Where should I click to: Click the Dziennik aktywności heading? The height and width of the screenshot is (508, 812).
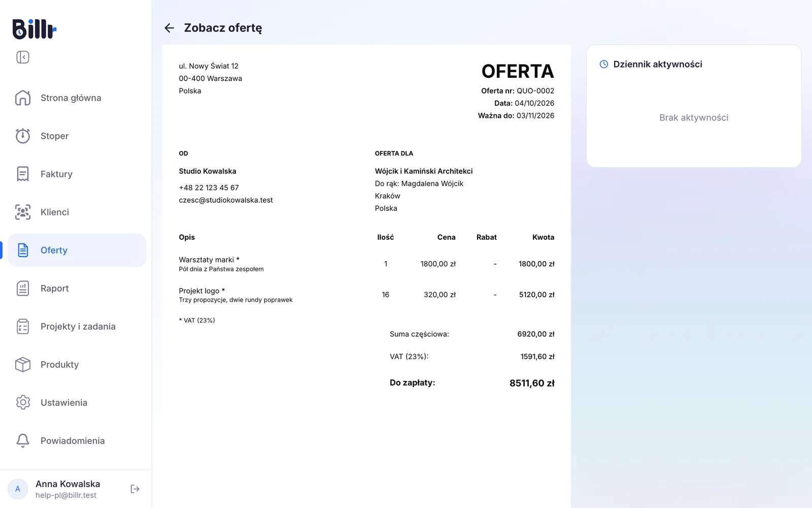click(x=658, y=64)
